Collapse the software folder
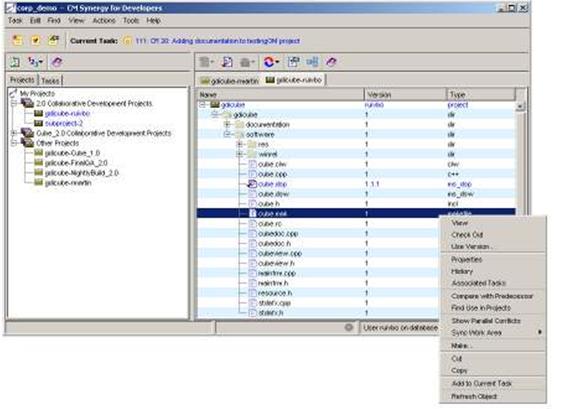This screenshot has width=564, height=409. (227, 134)
